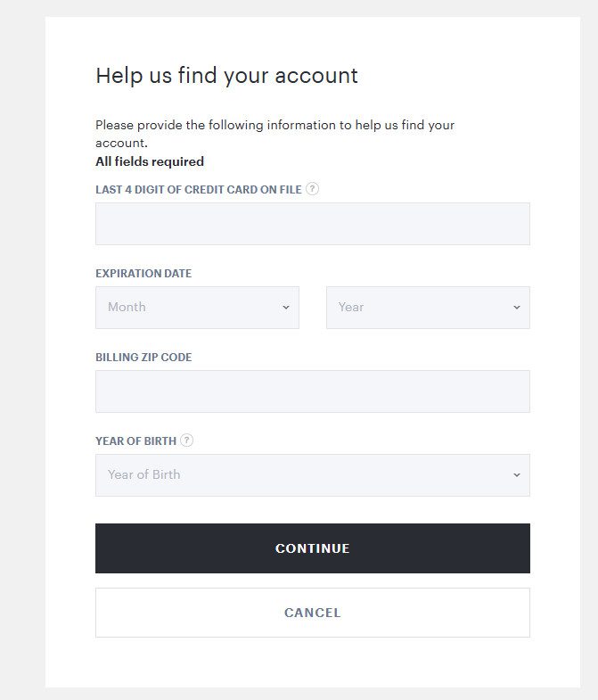Expand the Year of Birth selector
The image size is (598, 700).
312,475
